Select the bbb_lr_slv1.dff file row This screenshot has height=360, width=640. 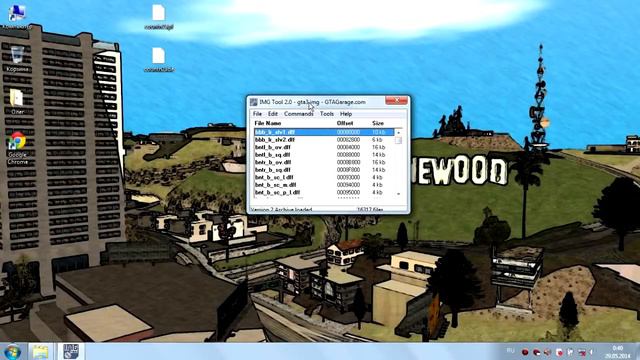tap(324, 132)
